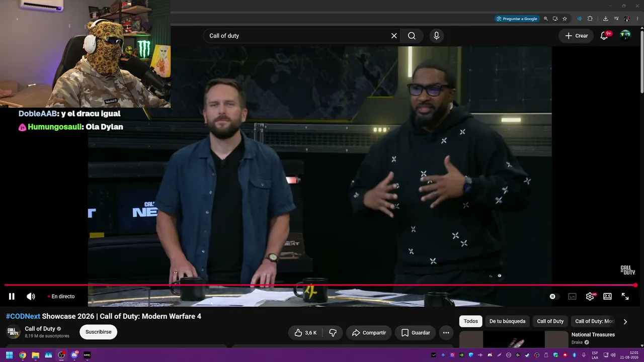Click the Bluetooth tray icon
The width and height of the screenshot is (644, 362).
pyautogui.click(x=574, y=355)
